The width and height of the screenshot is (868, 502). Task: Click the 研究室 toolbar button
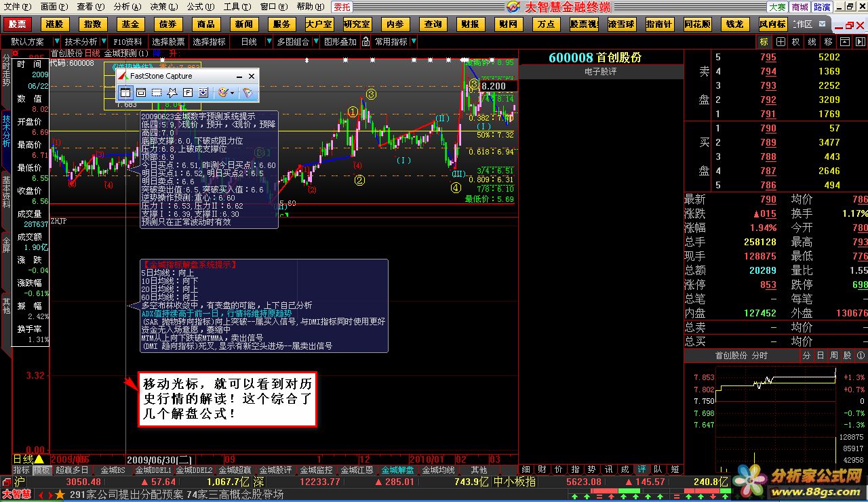[357, 24]
